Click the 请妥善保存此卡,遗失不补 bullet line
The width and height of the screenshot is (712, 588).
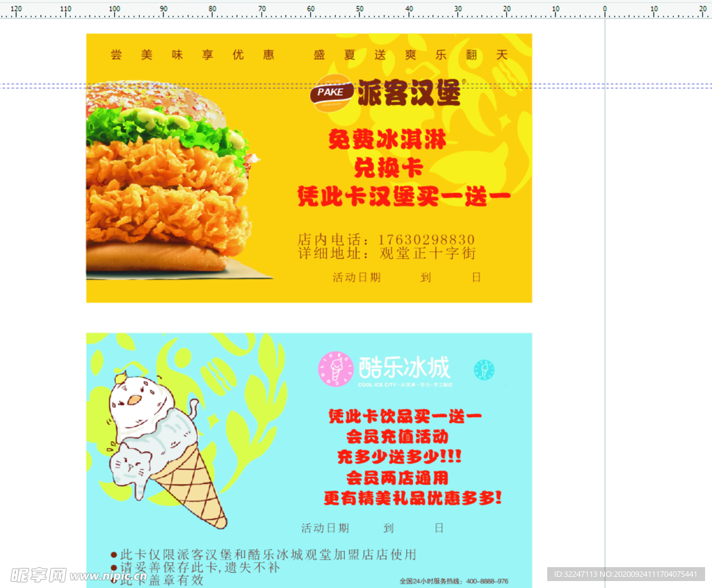click(195, 567)
